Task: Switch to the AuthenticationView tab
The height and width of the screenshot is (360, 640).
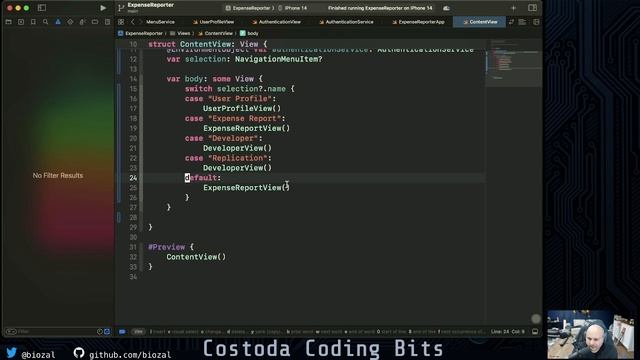Action: pos(276,22)
